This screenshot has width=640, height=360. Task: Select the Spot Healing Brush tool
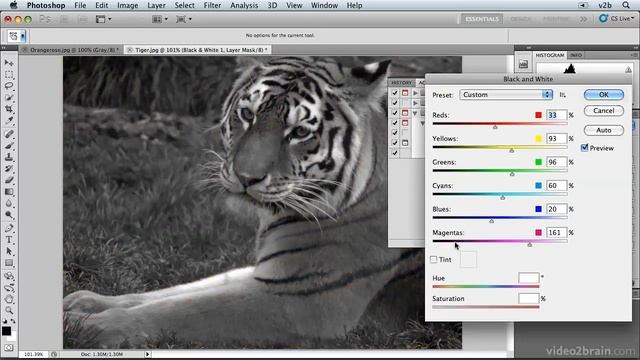point(9,134)
